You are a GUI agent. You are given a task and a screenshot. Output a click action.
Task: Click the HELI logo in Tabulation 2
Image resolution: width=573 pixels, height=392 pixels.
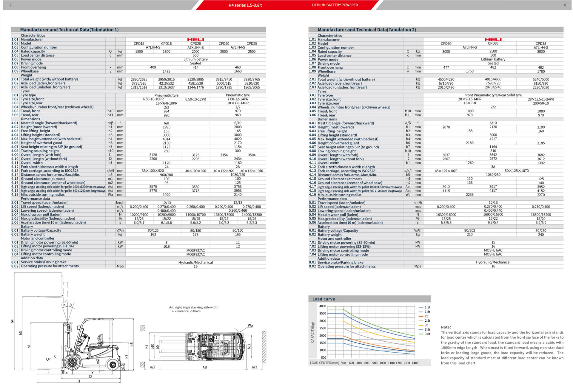coord(493,39)
